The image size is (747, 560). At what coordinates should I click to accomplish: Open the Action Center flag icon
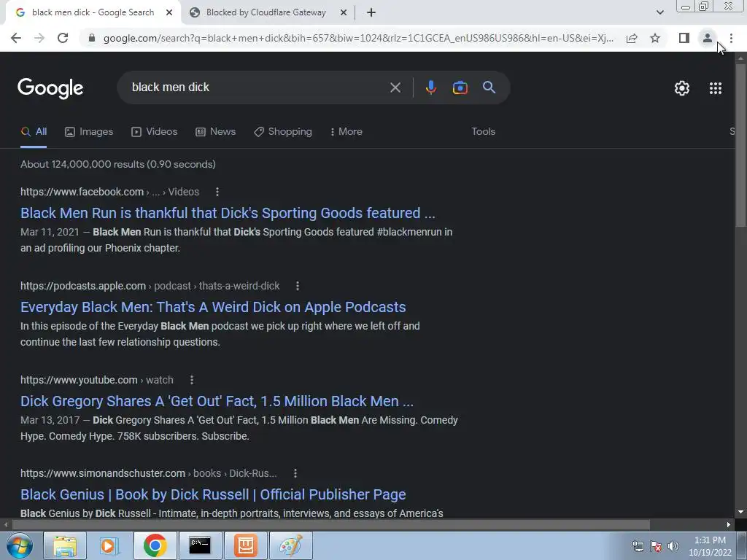(x=656, y=546)
